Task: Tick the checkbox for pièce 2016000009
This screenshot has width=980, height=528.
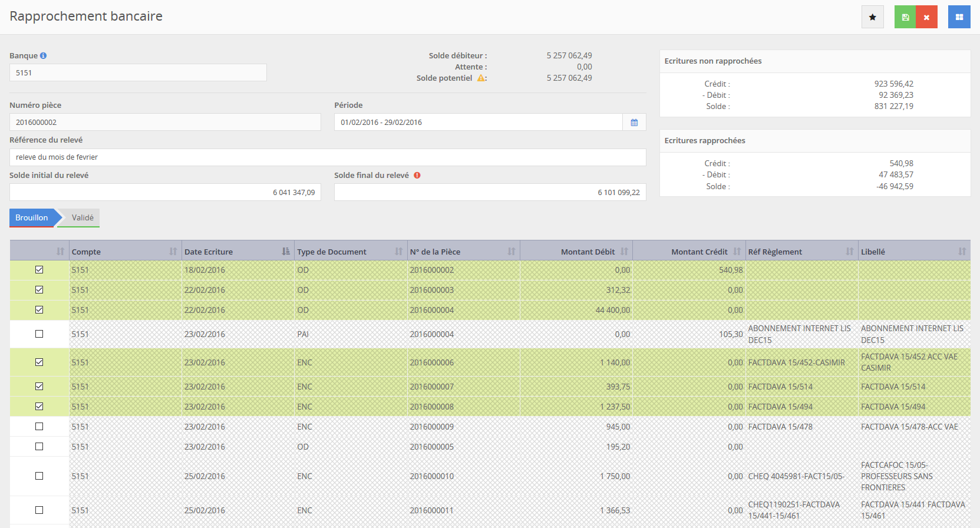Action: (x=39, y=427)
